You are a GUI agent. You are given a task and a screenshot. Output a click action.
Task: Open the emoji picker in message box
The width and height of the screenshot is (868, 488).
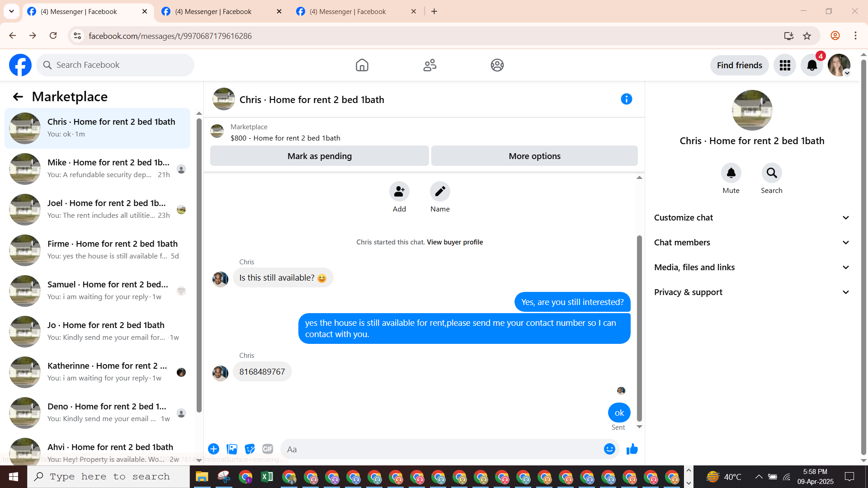pos(609,449)
